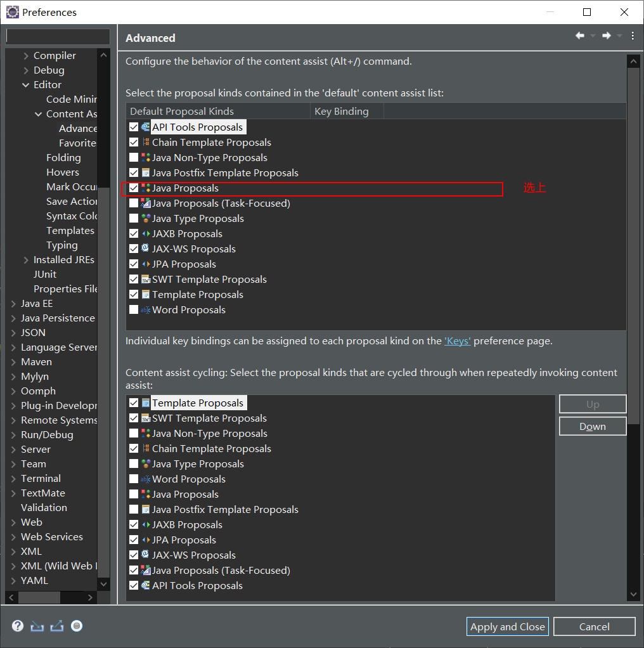Click the back history dropdown arrow
The height and width of the screenshot is (648, 644).
click(x=593, y=36)
